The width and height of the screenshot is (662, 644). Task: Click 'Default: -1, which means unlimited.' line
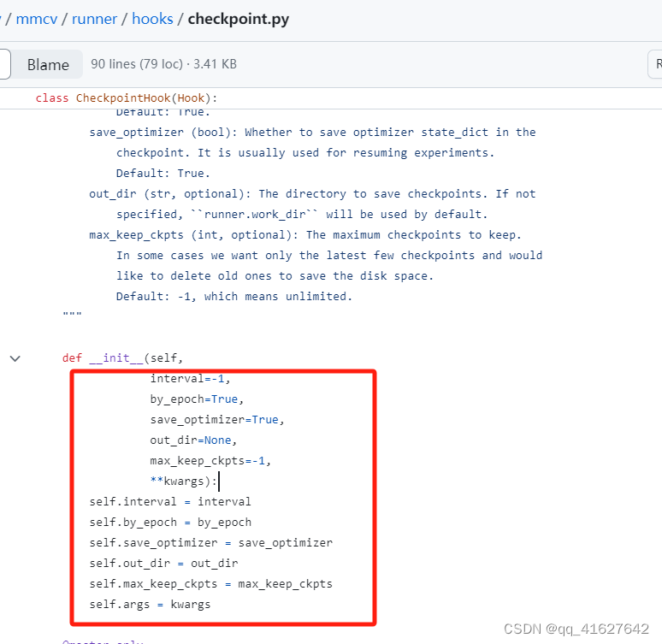(x=234, y=297)
